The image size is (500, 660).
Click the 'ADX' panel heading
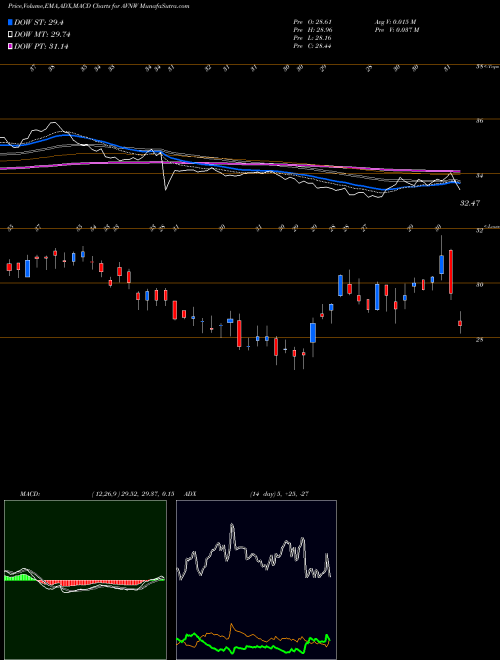190,494
